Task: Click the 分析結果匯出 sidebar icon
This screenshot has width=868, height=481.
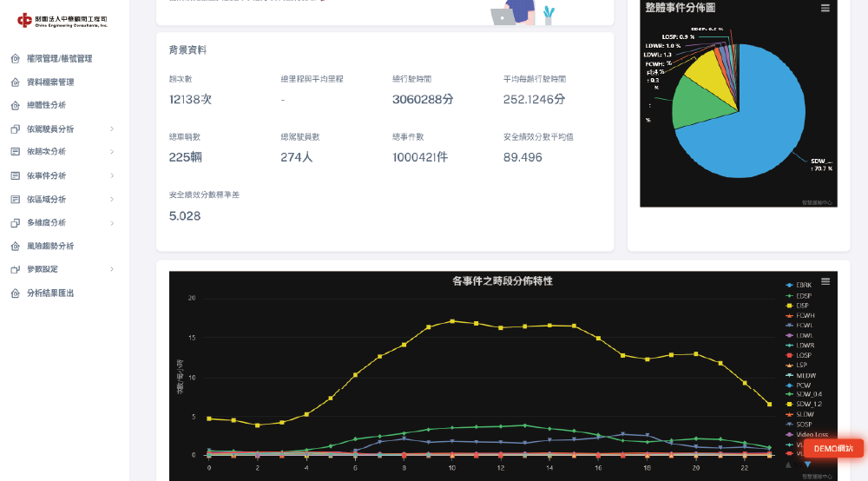Action: (x=16, y=293)
